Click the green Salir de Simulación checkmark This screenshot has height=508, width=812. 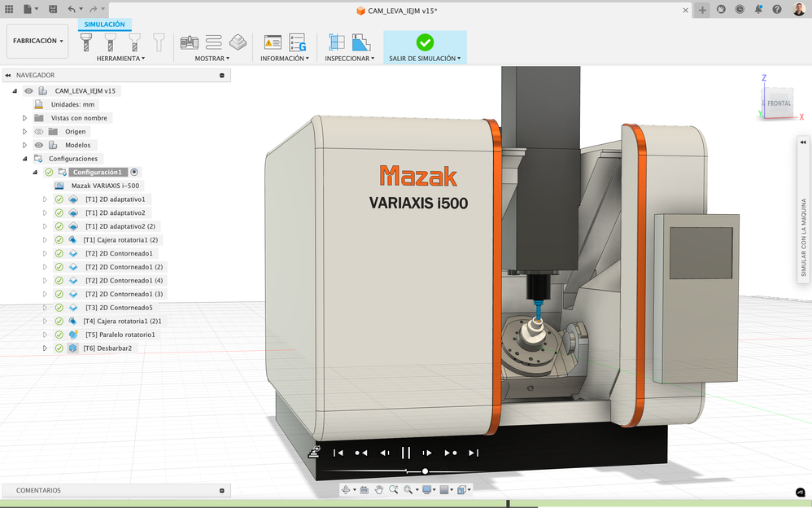(425, 42)
